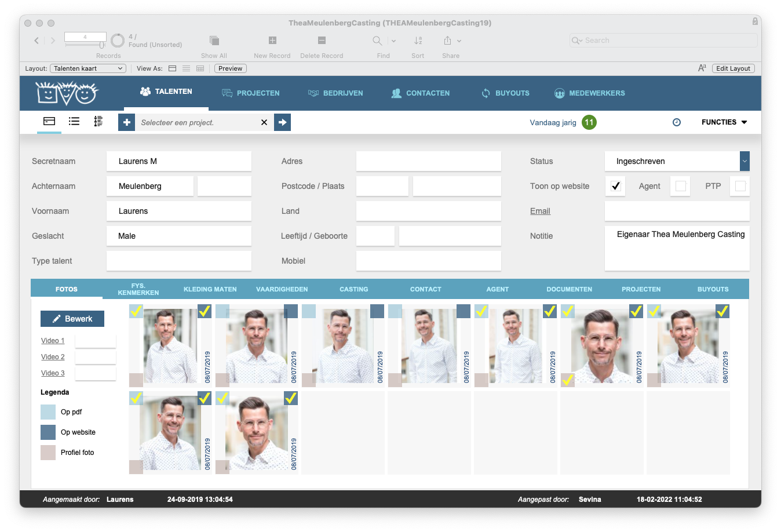This screenshot has width=781, height=532.
Task: Switch to VAARDIGHEDEN sub-tab
Action: (x=282, y=289)
